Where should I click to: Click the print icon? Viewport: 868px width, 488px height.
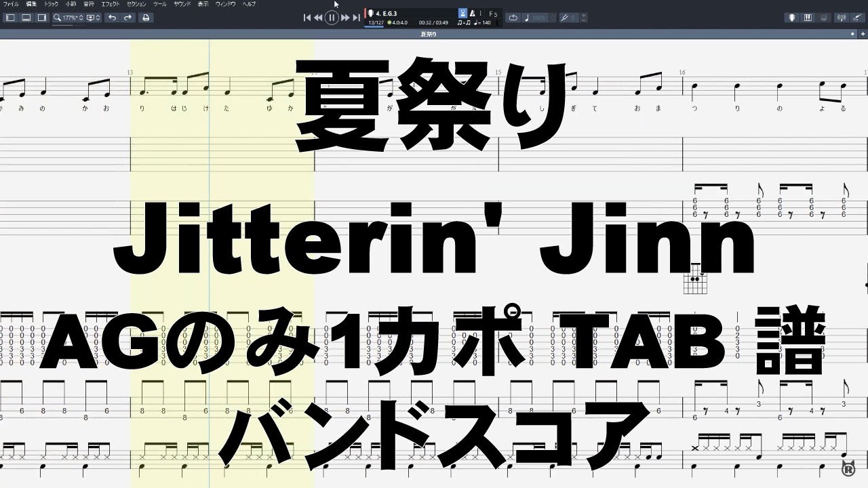point(145,18)
